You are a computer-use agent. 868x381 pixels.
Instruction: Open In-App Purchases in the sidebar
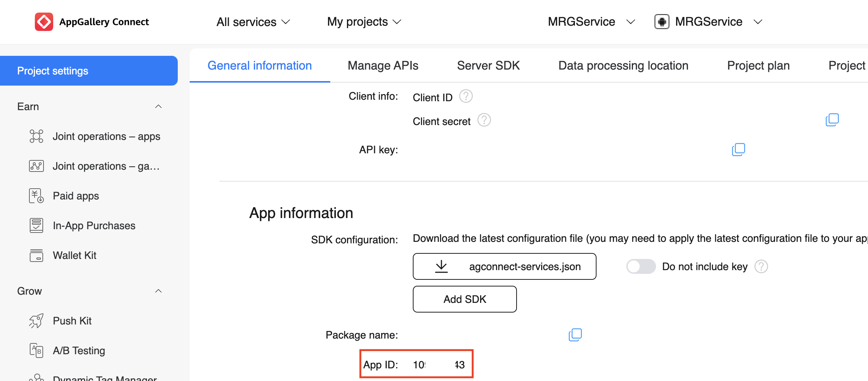(94, 225)
